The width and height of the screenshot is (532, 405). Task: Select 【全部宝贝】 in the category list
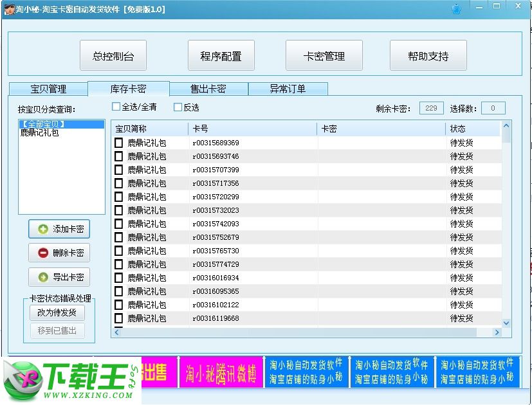point(61,124)
